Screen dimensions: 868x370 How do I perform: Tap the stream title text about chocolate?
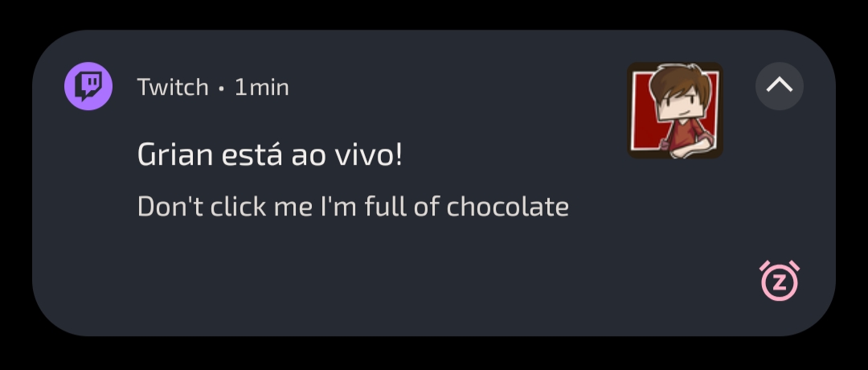[x=353, y=207]
